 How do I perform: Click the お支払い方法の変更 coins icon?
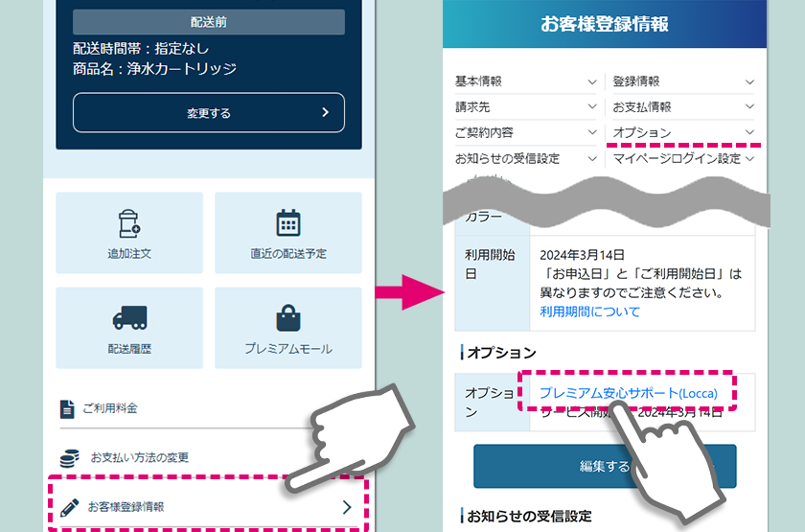(x=69, y=457)
